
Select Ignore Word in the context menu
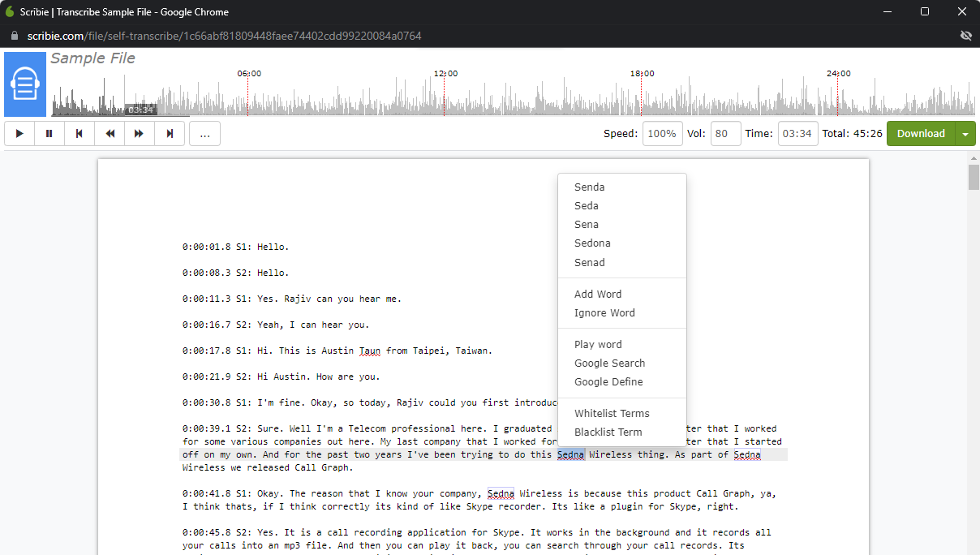pos(622,313)
